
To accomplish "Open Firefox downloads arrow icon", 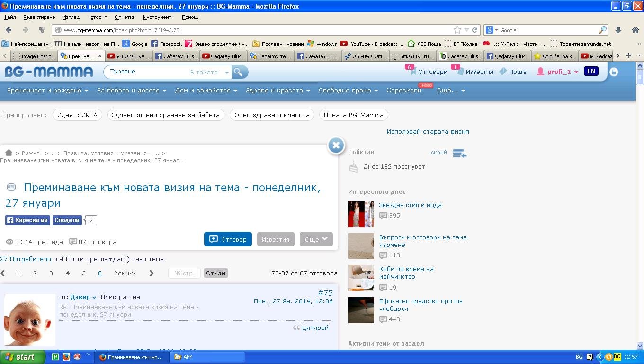I will tap(618, 30).
